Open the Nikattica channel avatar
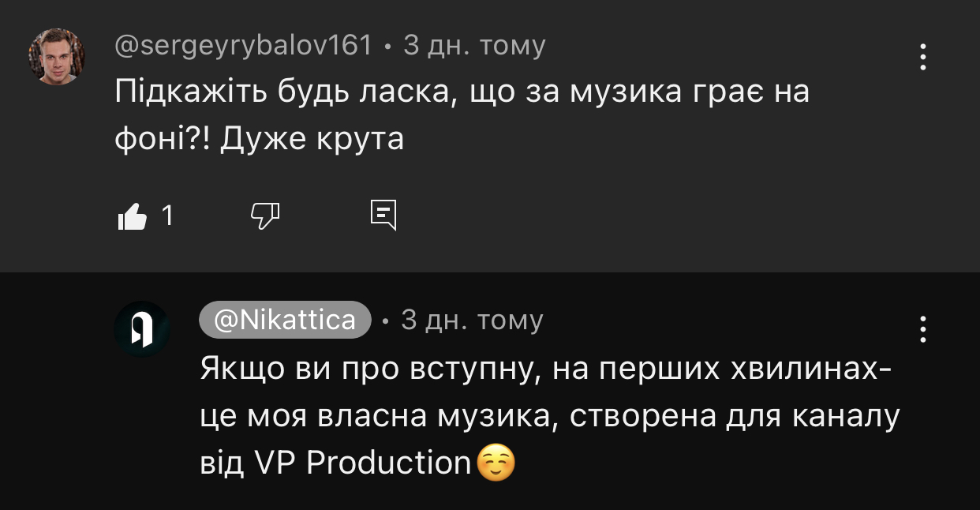 [x=142, y=329]
